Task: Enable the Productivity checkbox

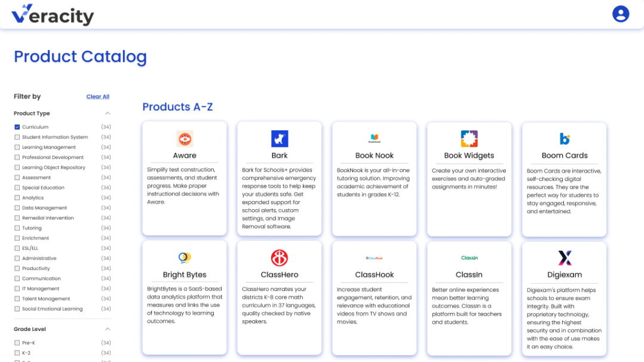Action: pos(17,268)
